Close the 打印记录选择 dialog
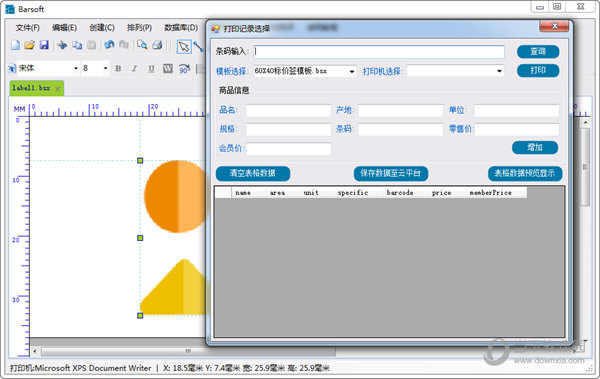The height and width of the screenshot is (379, 600). point(554,26)
